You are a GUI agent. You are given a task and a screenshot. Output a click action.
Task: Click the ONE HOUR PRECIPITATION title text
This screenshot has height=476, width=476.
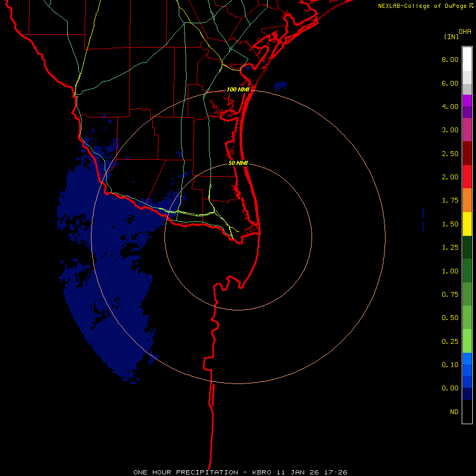pos(186,472)
